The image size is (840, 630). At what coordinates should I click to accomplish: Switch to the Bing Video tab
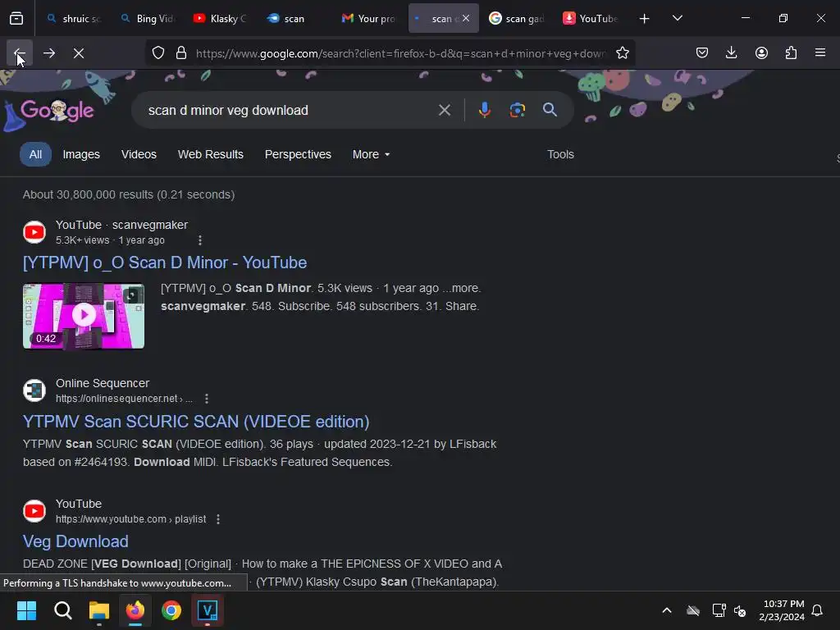[148, 18]
